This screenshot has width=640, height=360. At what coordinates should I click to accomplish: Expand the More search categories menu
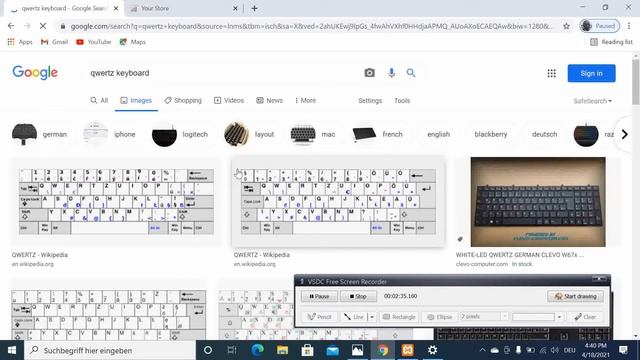[305, 100]
